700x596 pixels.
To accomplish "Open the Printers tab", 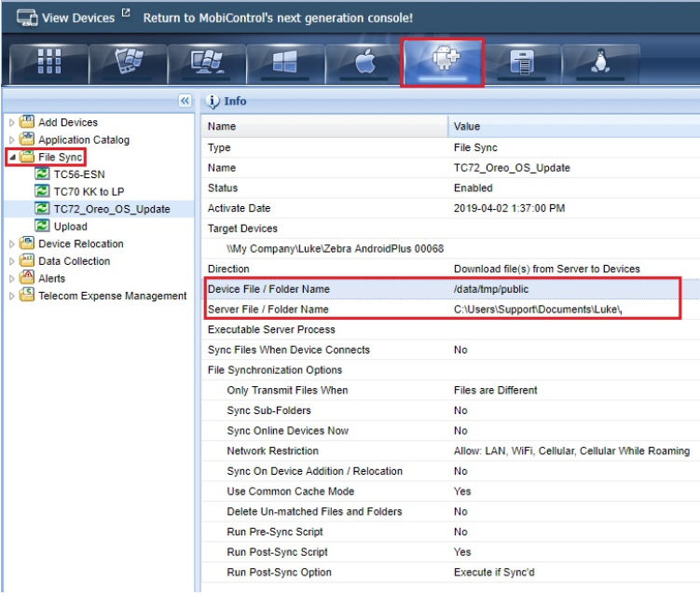I will [521, 62].
